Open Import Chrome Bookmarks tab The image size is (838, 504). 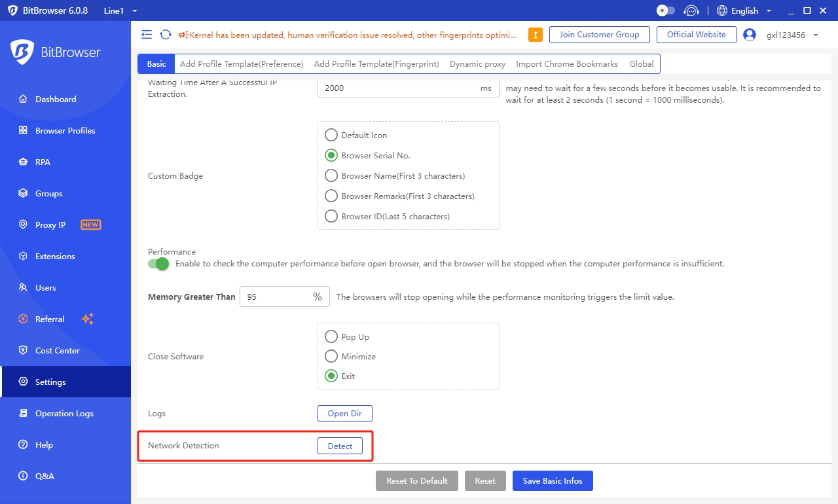tap(567, 64)
